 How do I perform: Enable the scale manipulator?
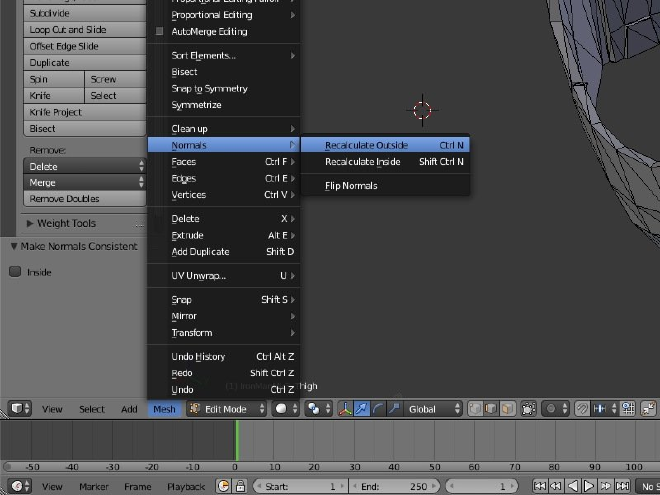coord(394,409)
